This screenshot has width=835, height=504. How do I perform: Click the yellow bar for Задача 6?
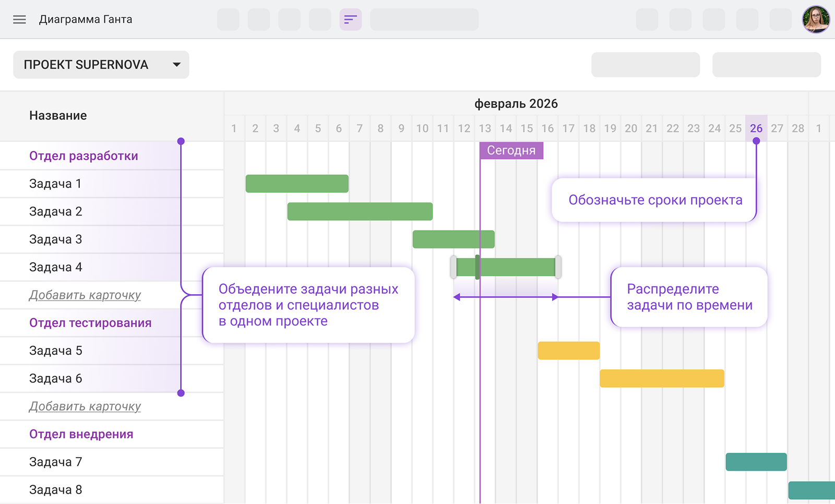pyautogui.click(x=662, y=378)
